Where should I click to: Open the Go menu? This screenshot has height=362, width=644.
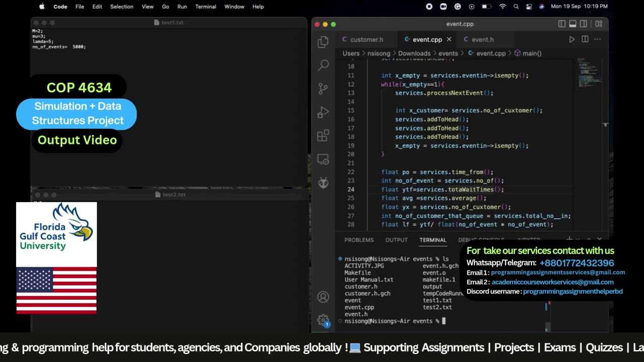(x=166, y=7)
